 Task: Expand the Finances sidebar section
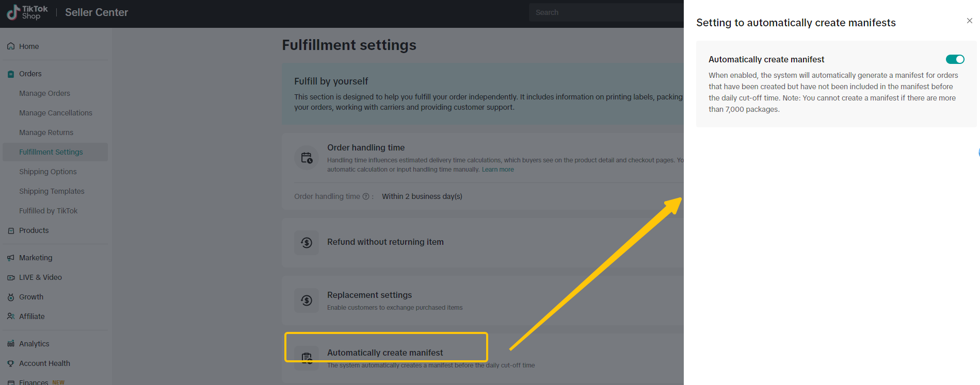click(34, 382)
